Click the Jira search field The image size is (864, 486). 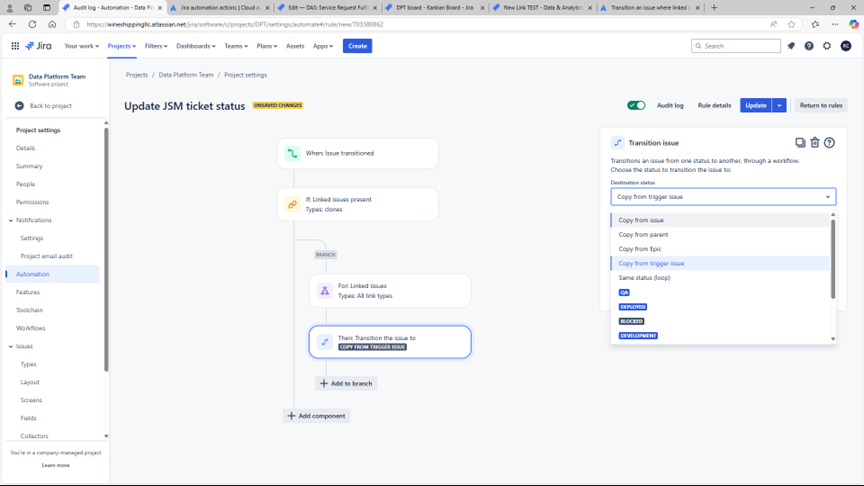tap(736, 46)
